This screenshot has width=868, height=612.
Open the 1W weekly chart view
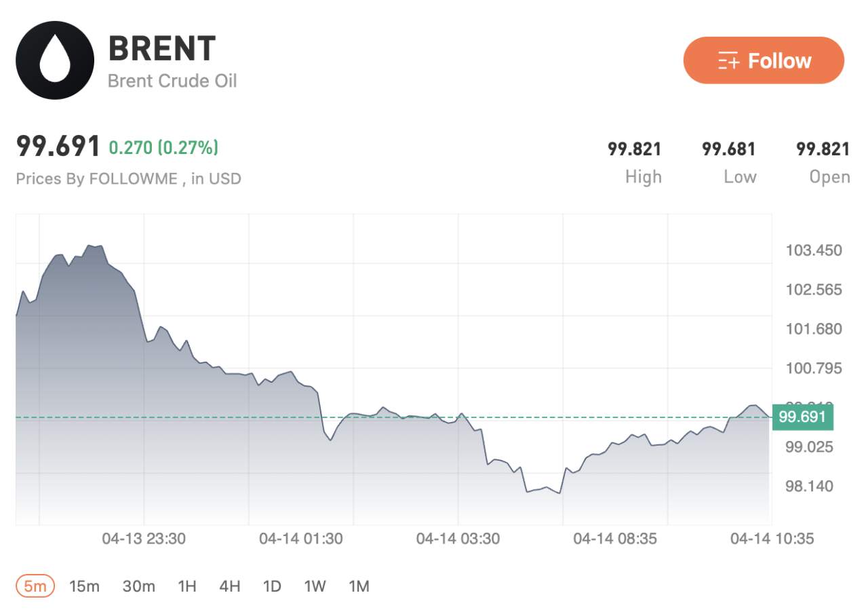coord(315,586)
